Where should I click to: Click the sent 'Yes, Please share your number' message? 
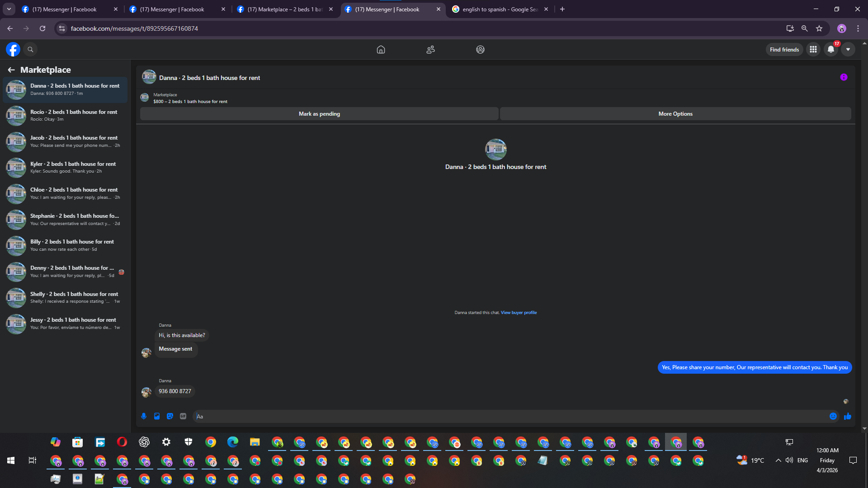click(755, 367)
